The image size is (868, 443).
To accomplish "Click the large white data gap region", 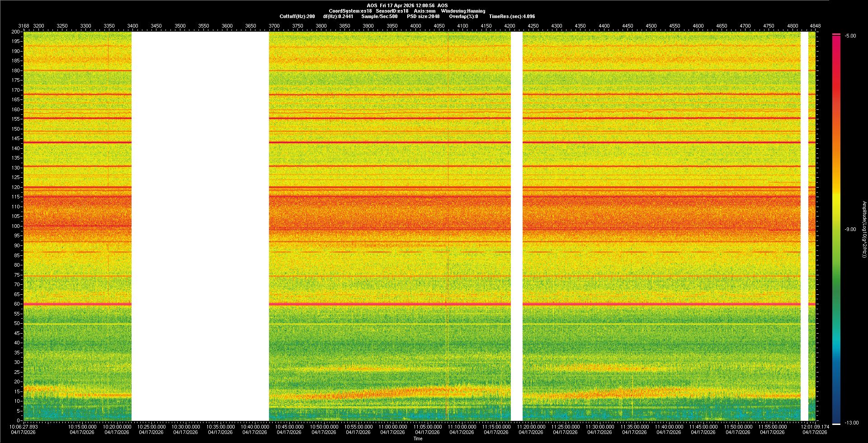I will [x=200, y=226].
